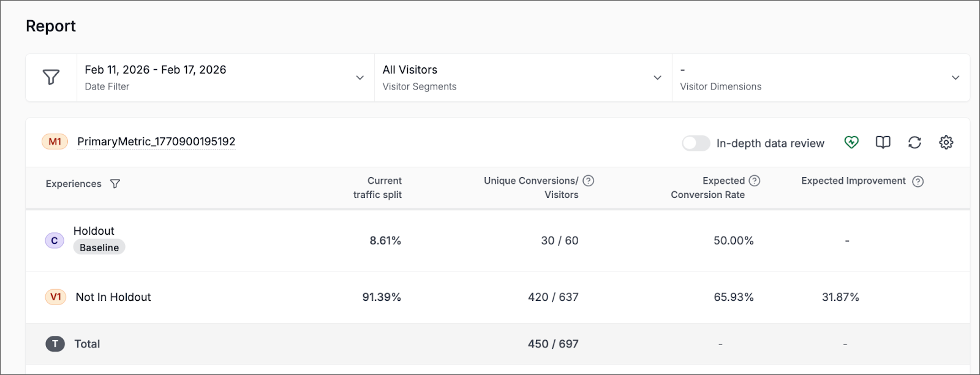The image size is (980, 375).
Task: Click the M1 metric badge
Action: [55, 142]
